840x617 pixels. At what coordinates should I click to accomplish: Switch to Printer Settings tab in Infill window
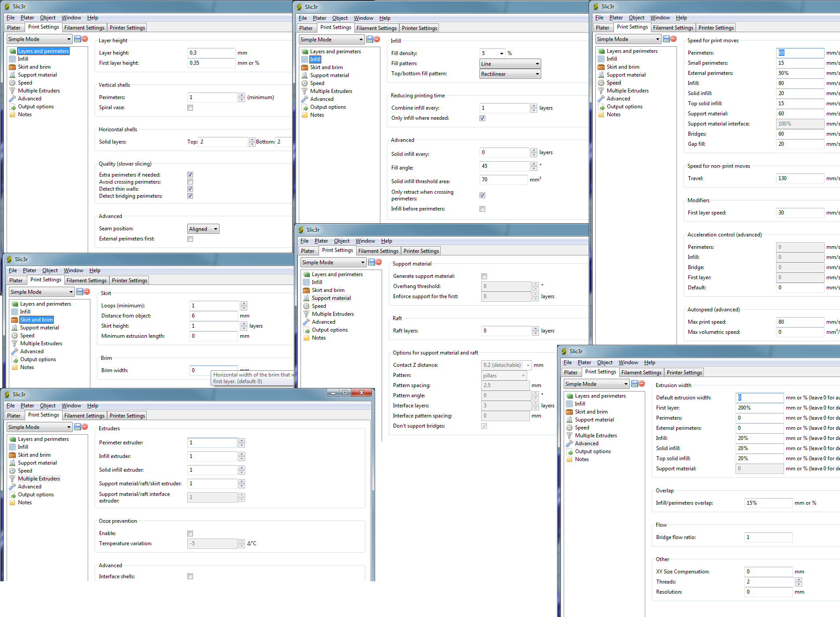click(420, 28)
